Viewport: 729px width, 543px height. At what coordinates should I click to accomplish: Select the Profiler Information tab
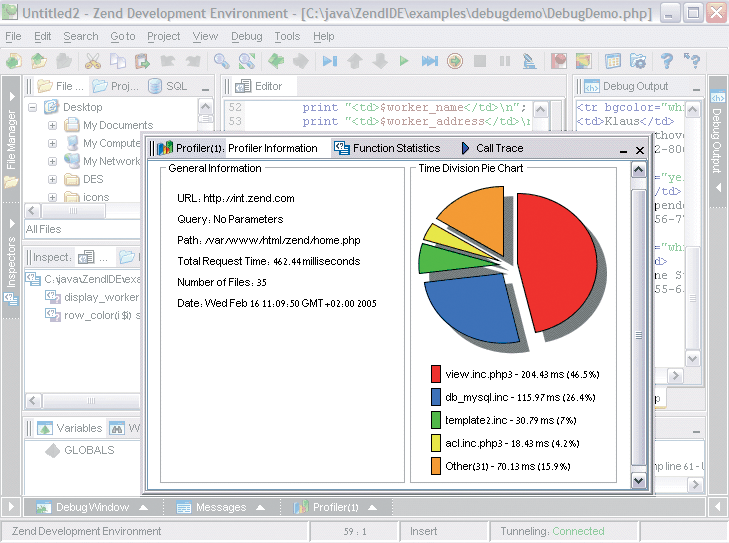(x=272, y=148)
